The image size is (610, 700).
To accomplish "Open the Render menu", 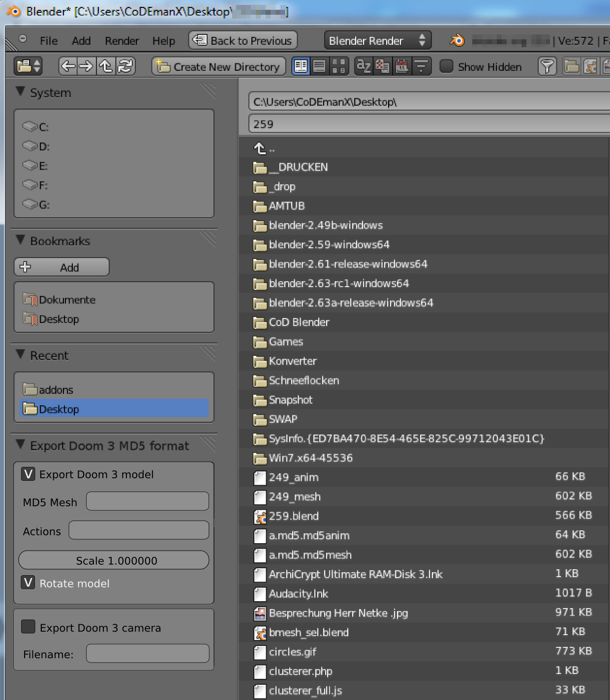I will 122,41.
